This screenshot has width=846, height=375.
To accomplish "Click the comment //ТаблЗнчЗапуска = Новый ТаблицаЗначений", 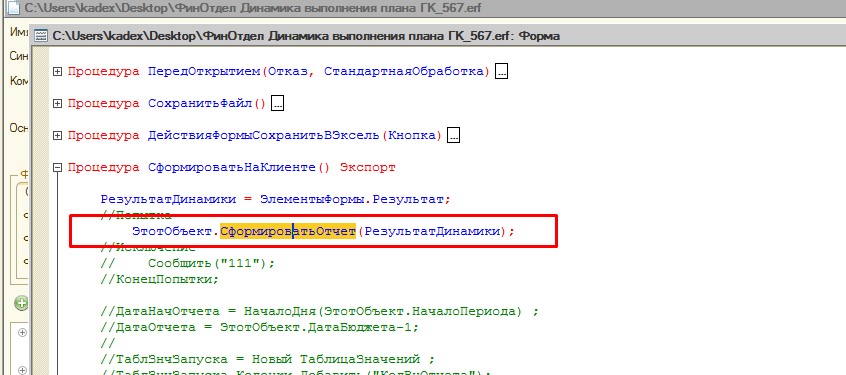I will pyautogui.click(x=268, y=359).
